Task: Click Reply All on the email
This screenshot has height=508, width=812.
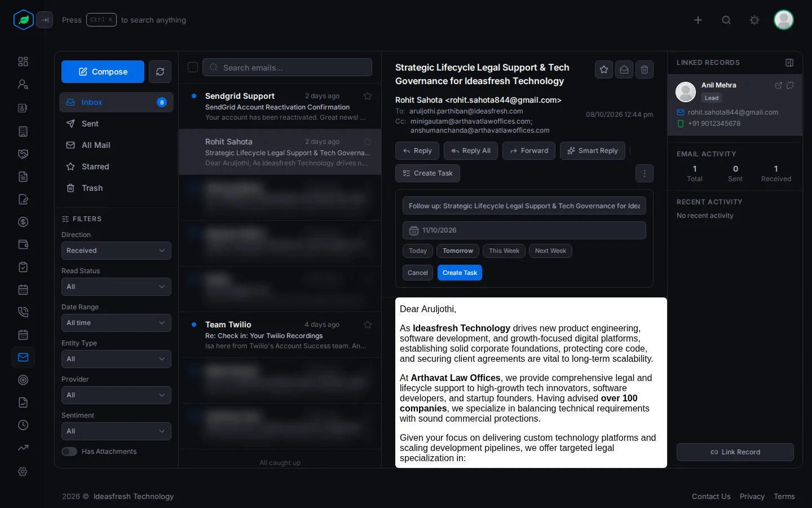Action: click(x=471, y=151)
